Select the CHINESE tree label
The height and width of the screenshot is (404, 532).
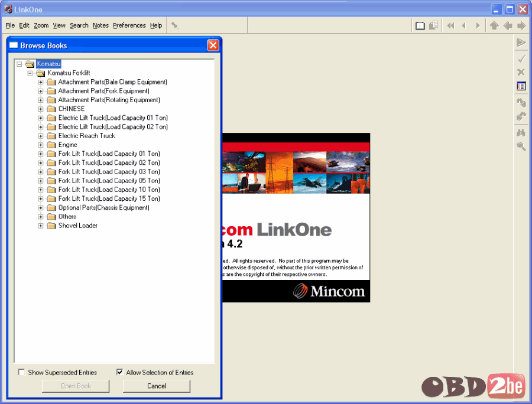coord(72,109)
